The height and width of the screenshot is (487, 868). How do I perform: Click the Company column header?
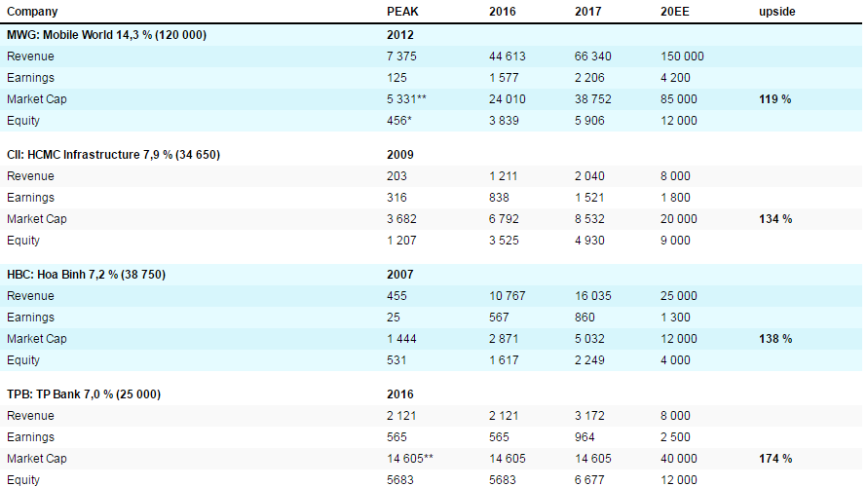32,12
